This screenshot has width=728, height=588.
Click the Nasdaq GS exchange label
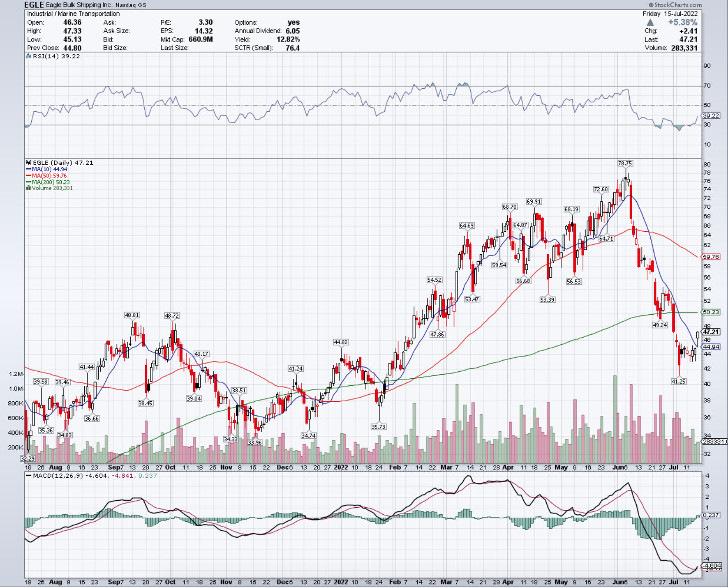131,5
